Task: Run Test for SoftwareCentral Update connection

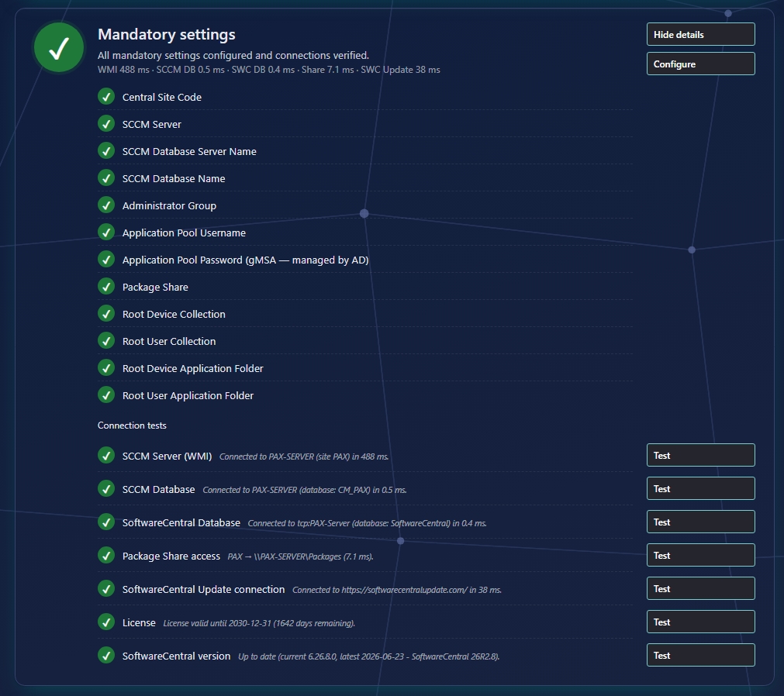Action: pyautogui.click(x=700, y=588)
